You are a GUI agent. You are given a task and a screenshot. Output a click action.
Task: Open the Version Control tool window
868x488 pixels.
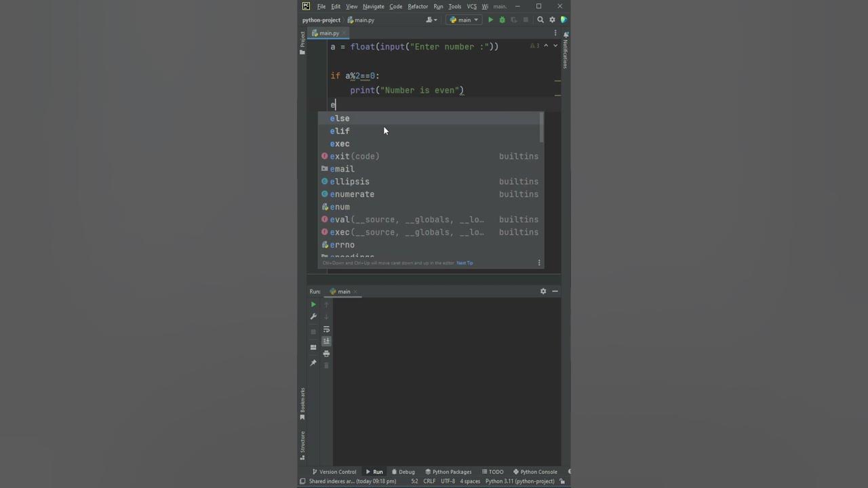pyautogui.click(x=334, y=472)
